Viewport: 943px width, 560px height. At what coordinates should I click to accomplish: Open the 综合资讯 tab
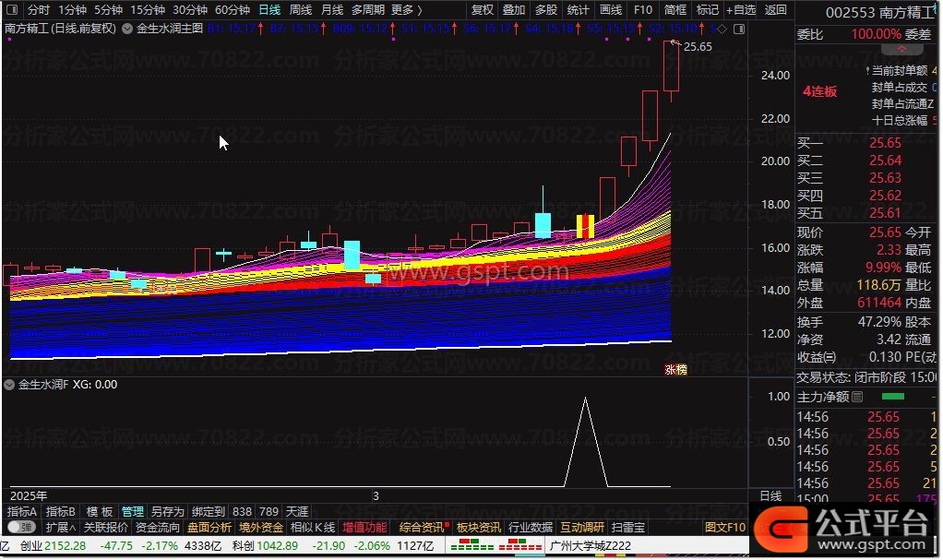(x=423, y=528)
